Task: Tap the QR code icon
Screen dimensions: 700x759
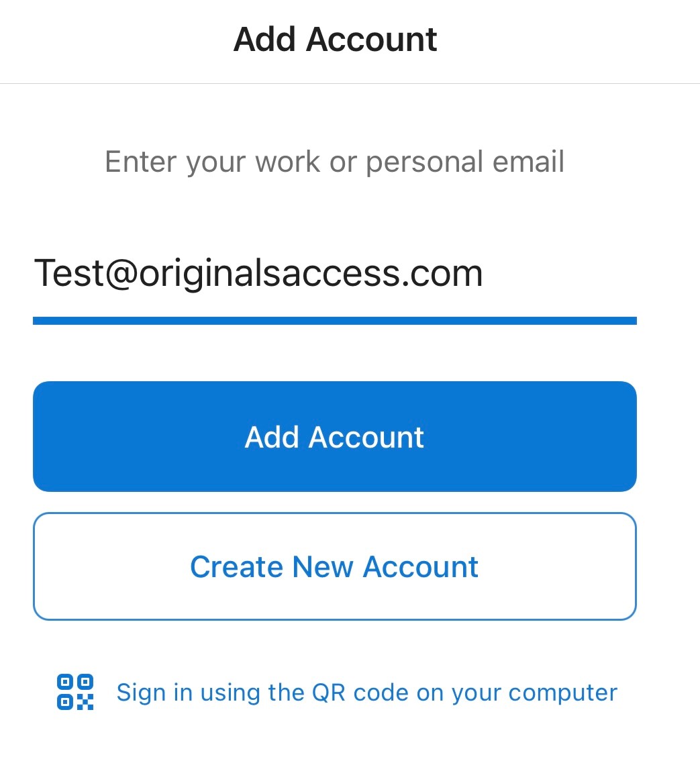Action: click(75, 692)
